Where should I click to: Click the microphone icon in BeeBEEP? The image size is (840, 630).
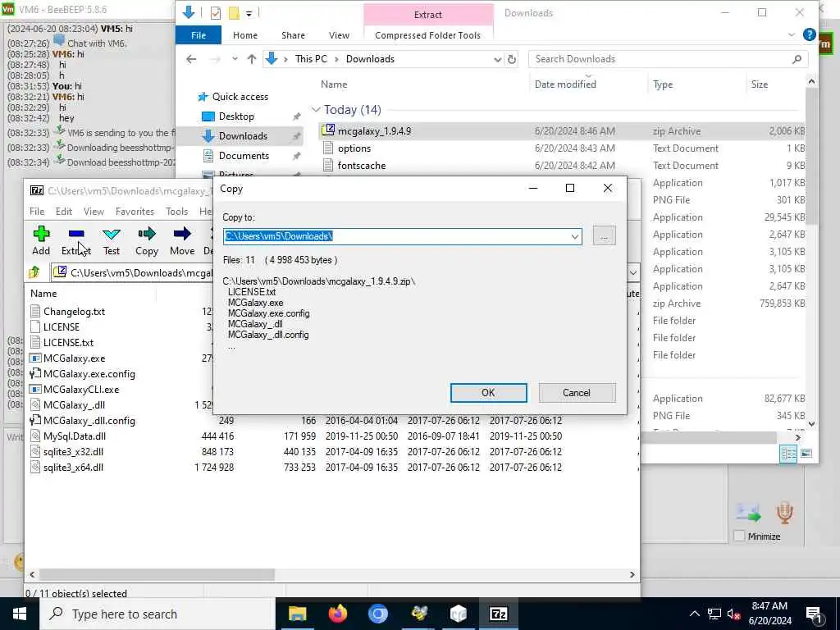[785, 513]
